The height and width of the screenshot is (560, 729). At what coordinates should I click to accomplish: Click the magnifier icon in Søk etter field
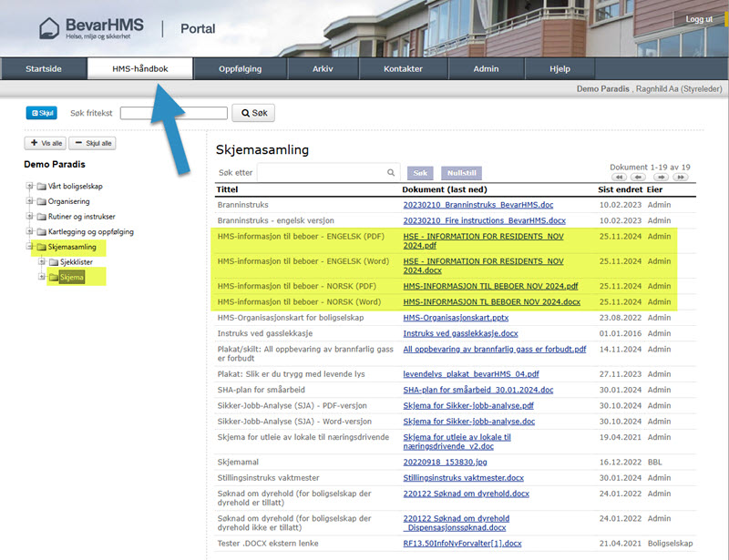point(391,172)
